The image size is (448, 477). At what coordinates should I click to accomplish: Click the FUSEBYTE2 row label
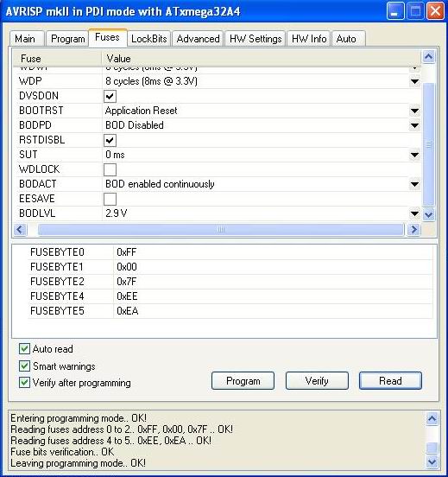pos(57,282)
